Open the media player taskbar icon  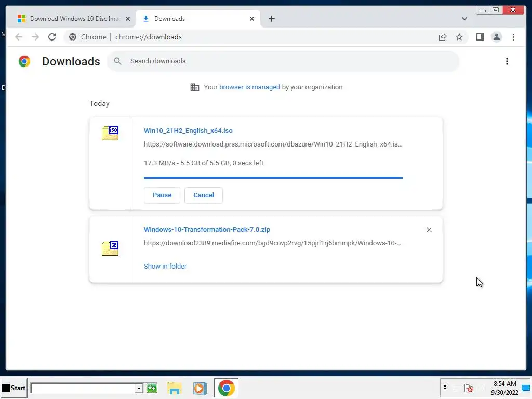point(200,388)
